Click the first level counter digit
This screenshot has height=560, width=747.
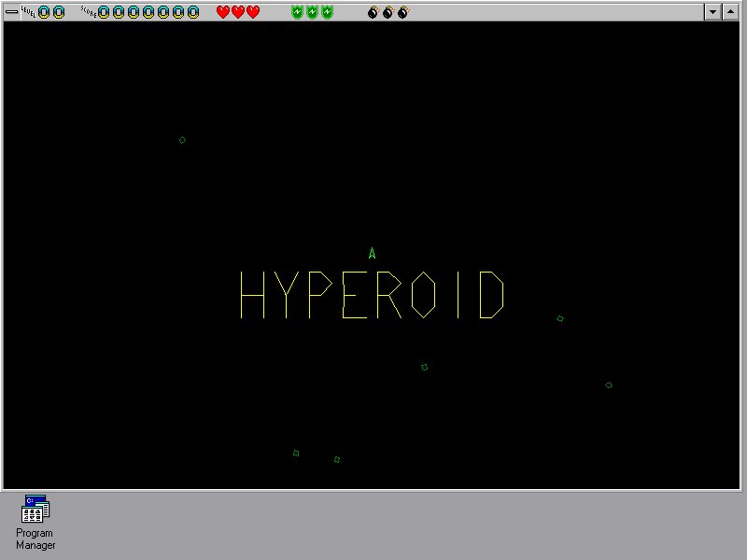pos(44,12)
